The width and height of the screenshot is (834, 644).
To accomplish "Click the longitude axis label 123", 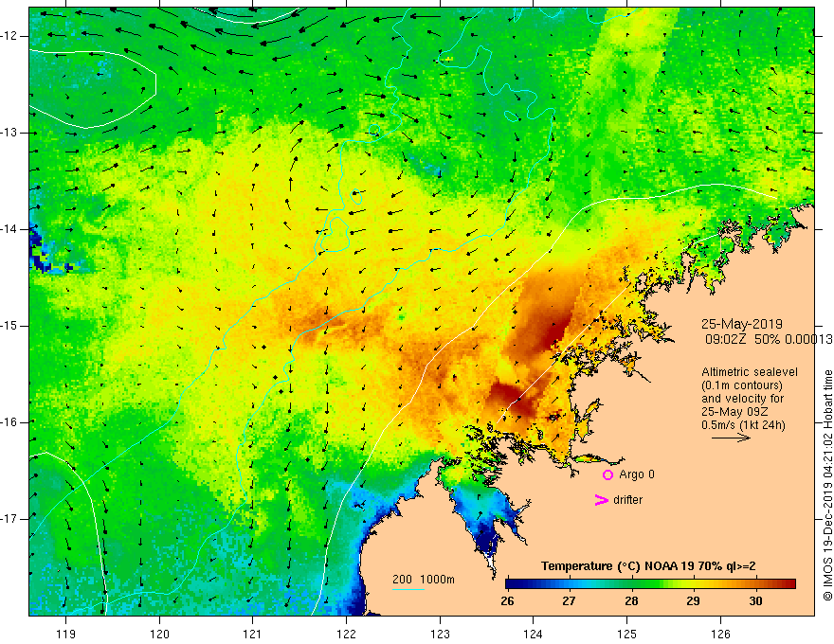I will pyautogui.click(x=440, y=634).
